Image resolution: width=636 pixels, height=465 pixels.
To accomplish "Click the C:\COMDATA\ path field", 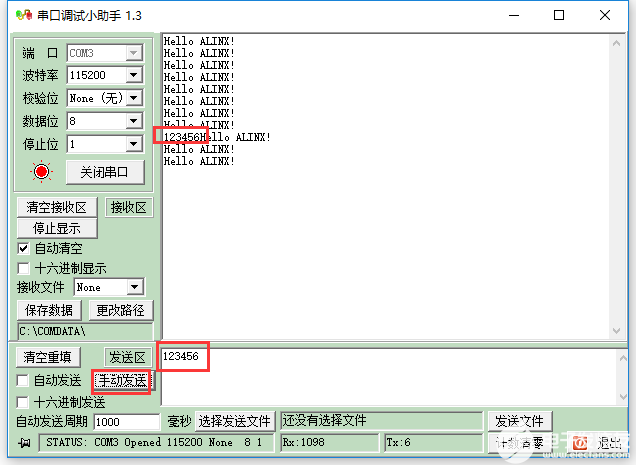I will pos(85,332).
